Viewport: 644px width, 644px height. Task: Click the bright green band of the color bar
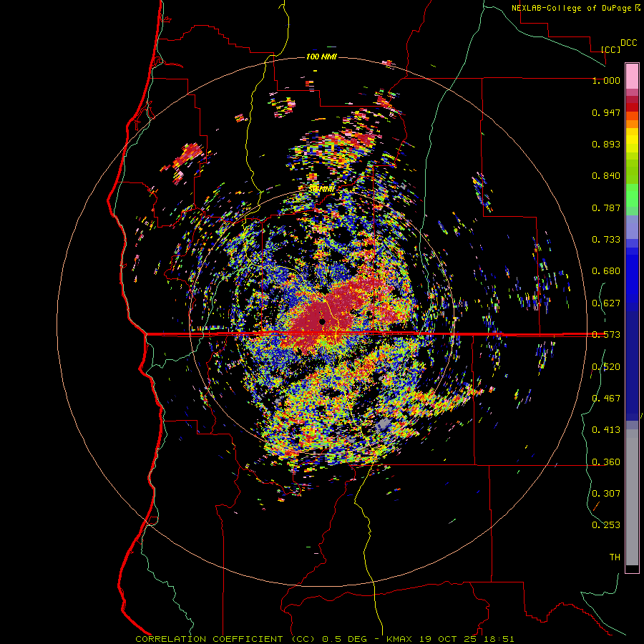[x=632, y=195]
